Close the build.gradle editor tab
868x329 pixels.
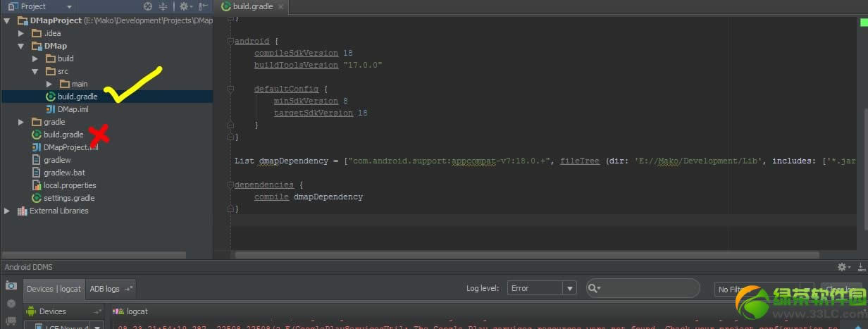point(280,6)
